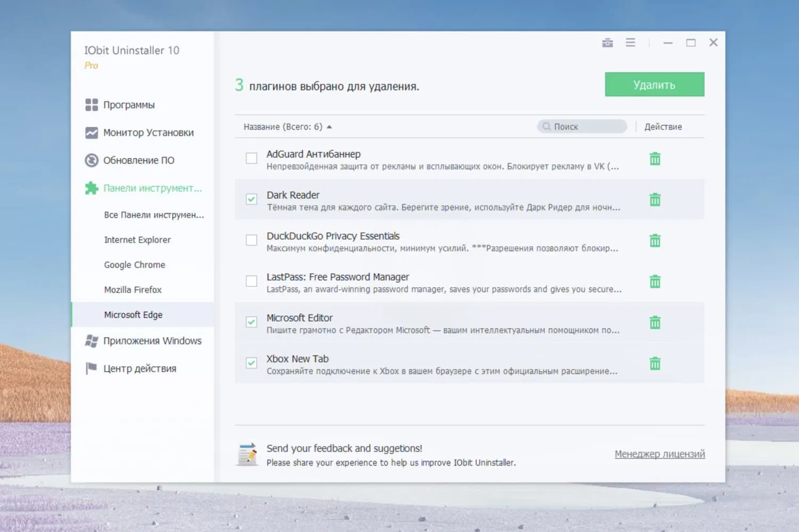
Task: Click the trash icon for LastPass extension
Action: click(655, 281)
